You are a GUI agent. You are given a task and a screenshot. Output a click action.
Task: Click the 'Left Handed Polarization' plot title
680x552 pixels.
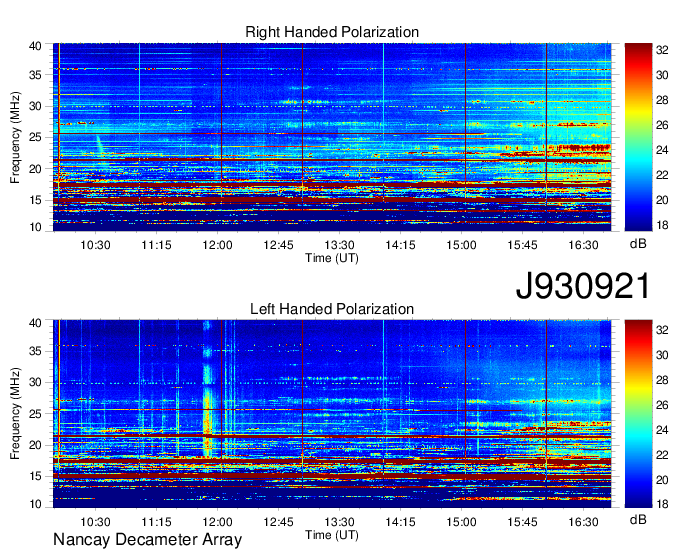pos(332,309)
